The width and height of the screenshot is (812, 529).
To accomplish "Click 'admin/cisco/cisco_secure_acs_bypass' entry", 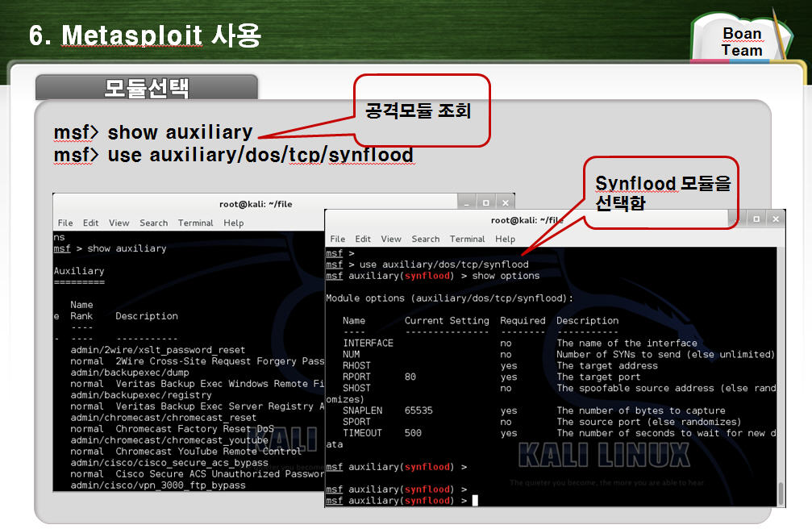I will click(169, 463).
